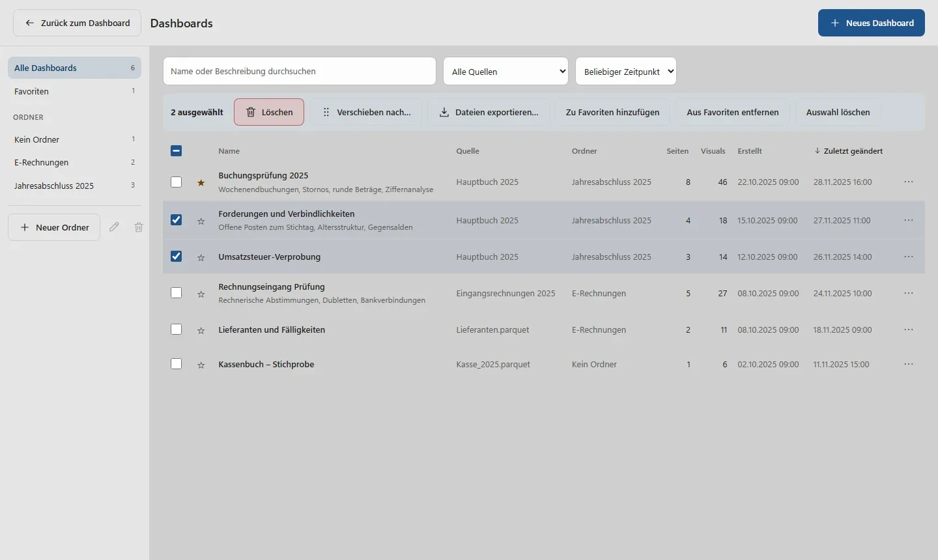Open row menu for Forderungen und Verbindlichkeiten
Viewport: 938px width, 560px height.
[909, 221]
